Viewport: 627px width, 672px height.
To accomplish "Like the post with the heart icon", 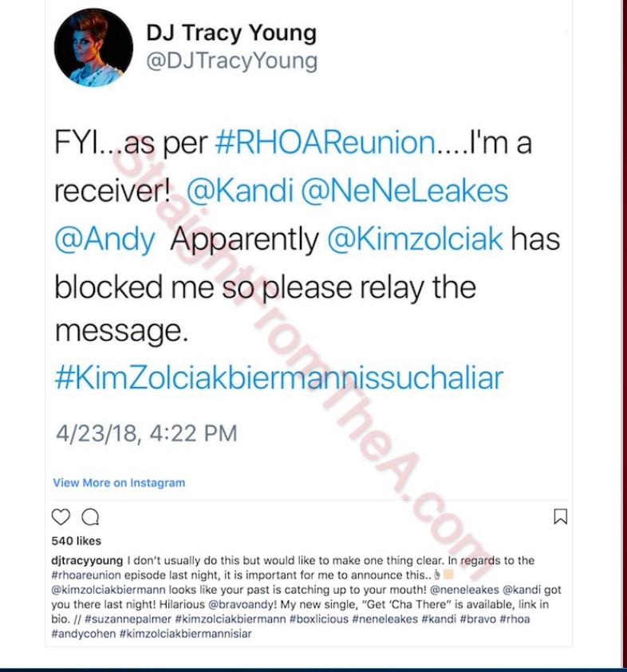I will tap(61, 517).
